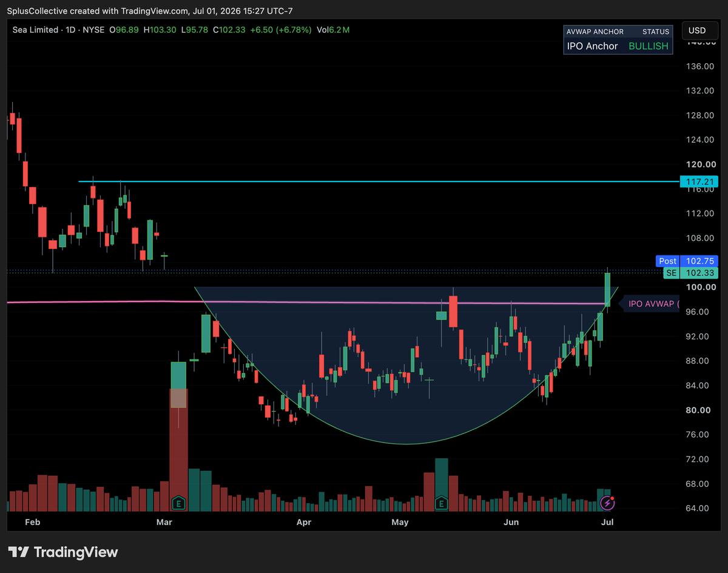Select the IPO AVWAP line label
This screenshot has height=573, width=728.
point(650,303)
